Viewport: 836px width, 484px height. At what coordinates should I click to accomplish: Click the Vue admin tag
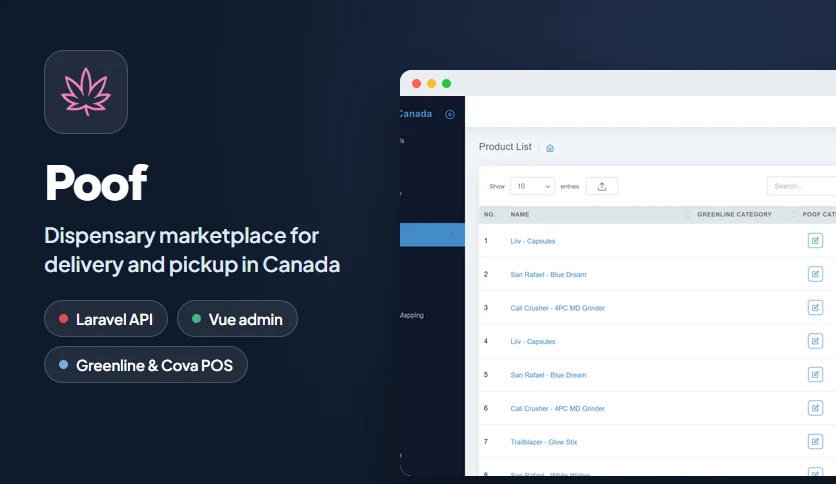[237, 319]
